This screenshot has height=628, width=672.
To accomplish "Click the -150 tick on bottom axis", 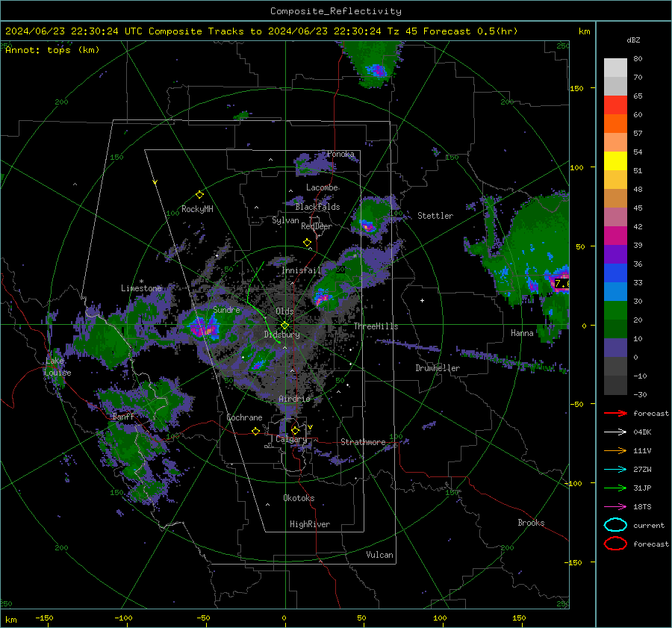I will point(44,618).
